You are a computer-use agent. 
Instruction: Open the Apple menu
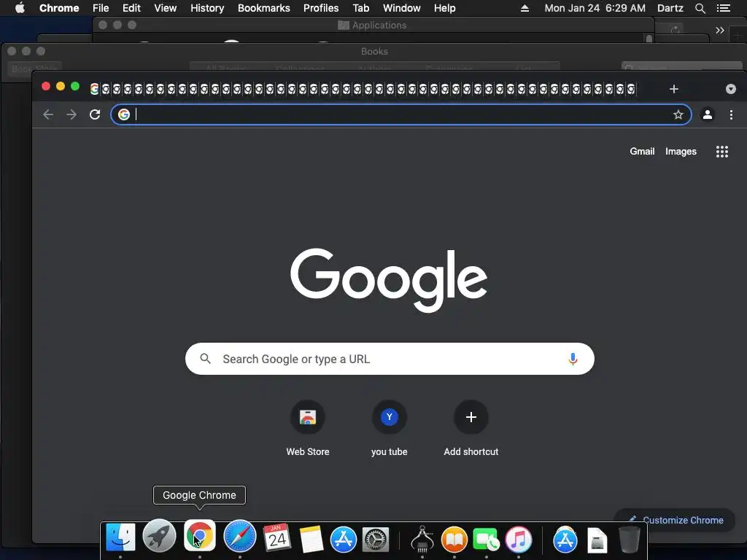[x=20, y=8]
